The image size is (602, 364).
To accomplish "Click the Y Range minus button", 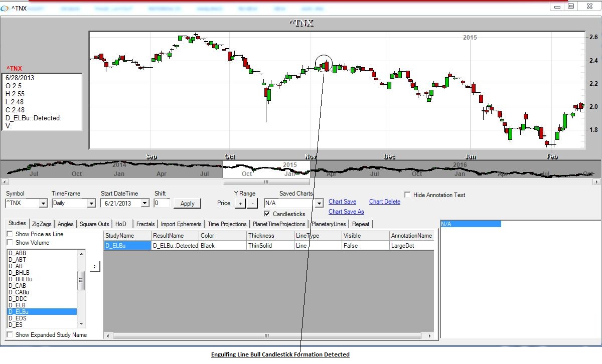I will tap(252, 204).
